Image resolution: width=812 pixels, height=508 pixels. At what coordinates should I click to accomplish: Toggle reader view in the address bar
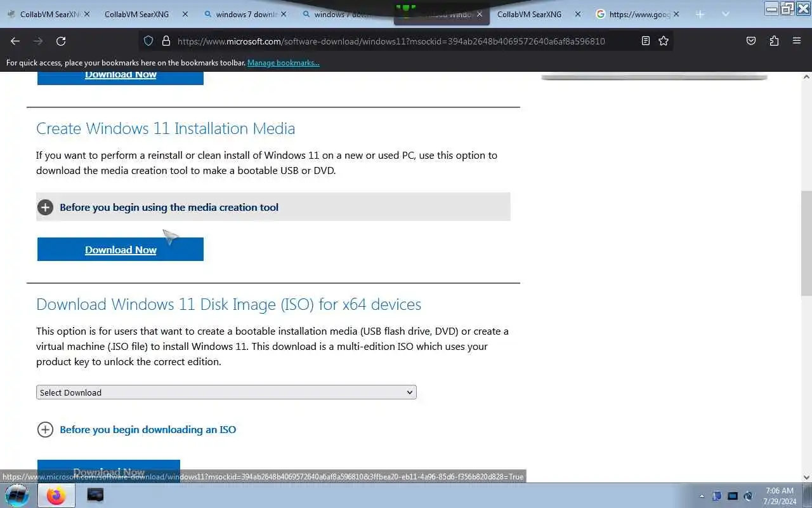(645, 41)
